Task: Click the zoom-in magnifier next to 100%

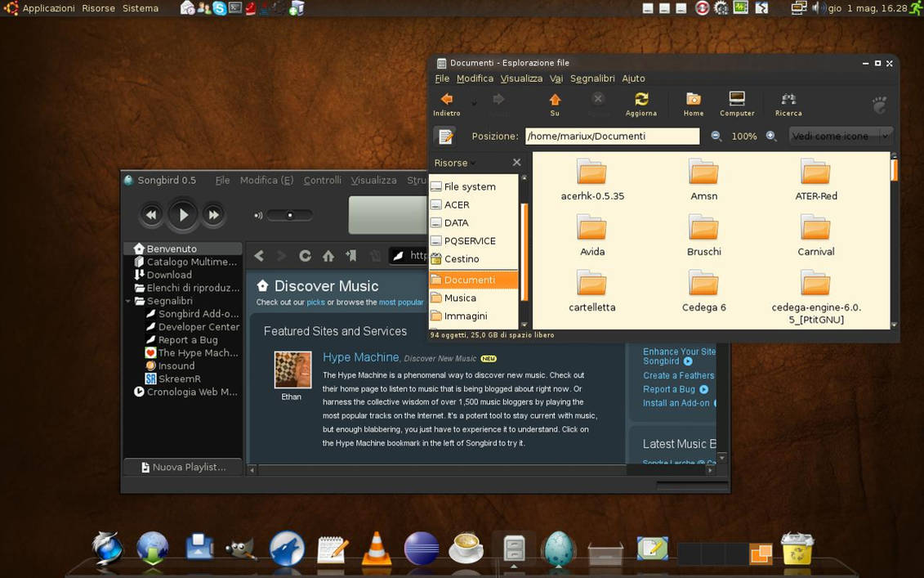Action: (771, 136)
